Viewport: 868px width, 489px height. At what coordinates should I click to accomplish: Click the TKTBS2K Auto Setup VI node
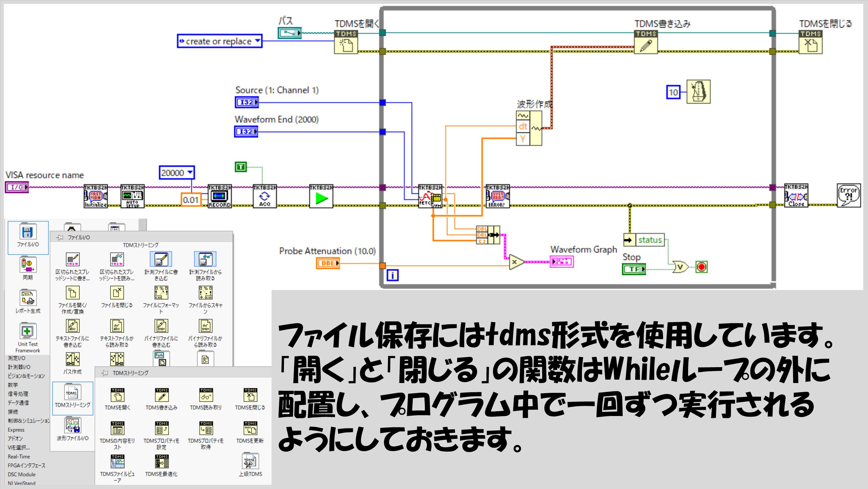pos(132,196)
